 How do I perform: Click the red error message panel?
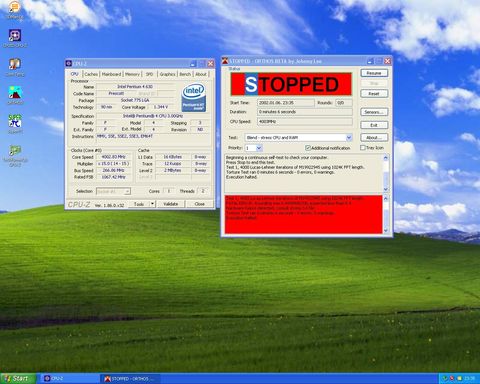[304, 214]
